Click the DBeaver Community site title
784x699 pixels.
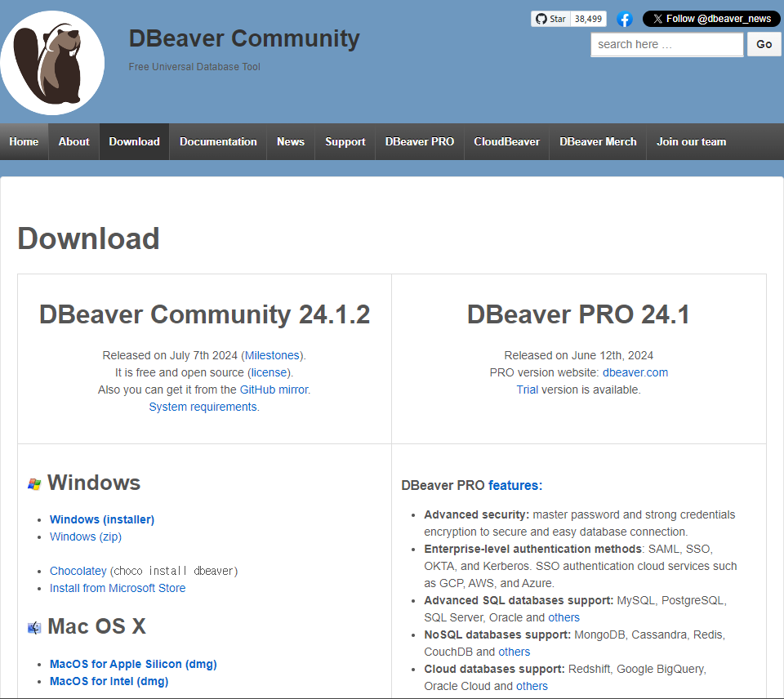(244, 38)
